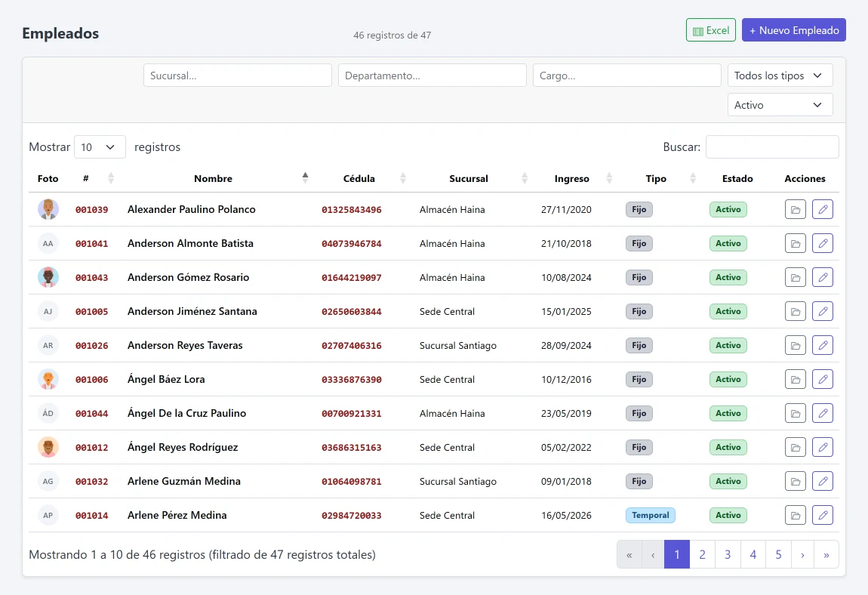The width and height of the screenshot is (868, 595).
Task: Open folder icon for Ángel Reyes Rodríguez
Action: pos(795,447)
